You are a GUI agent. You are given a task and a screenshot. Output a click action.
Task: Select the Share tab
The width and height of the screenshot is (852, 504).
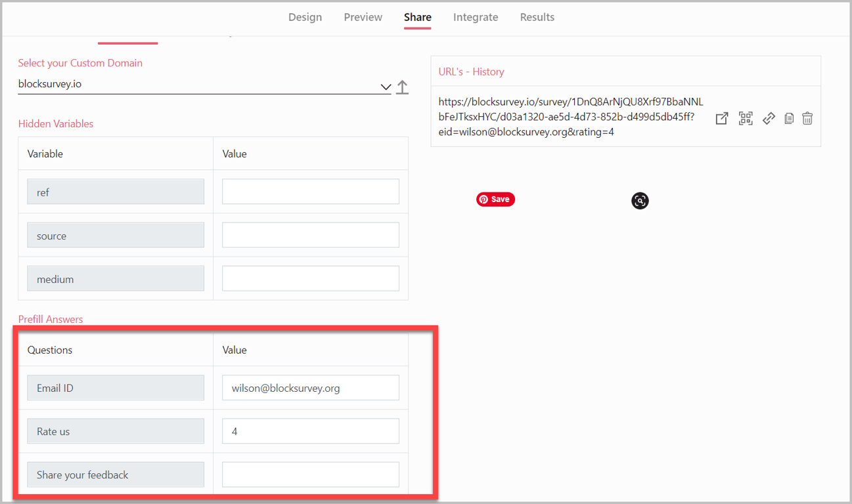pos(418,17)
